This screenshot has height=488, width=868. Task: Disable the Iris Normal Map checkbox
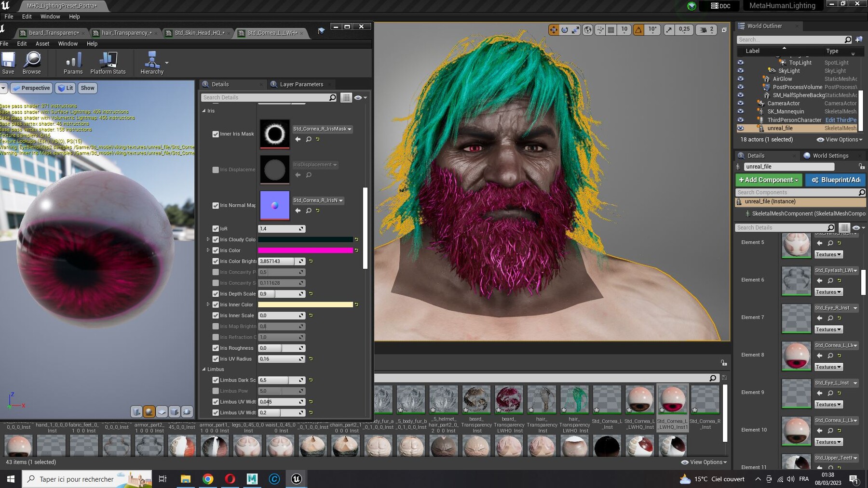pyautogui.click(x=216, y=205)
